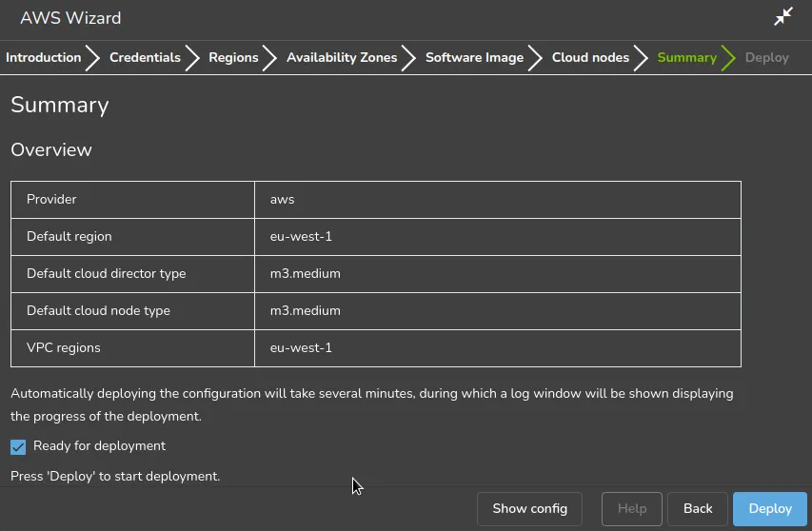Select the VPC regions label
The width and height of the screenshot is (812, 531).
coord(63,347)
